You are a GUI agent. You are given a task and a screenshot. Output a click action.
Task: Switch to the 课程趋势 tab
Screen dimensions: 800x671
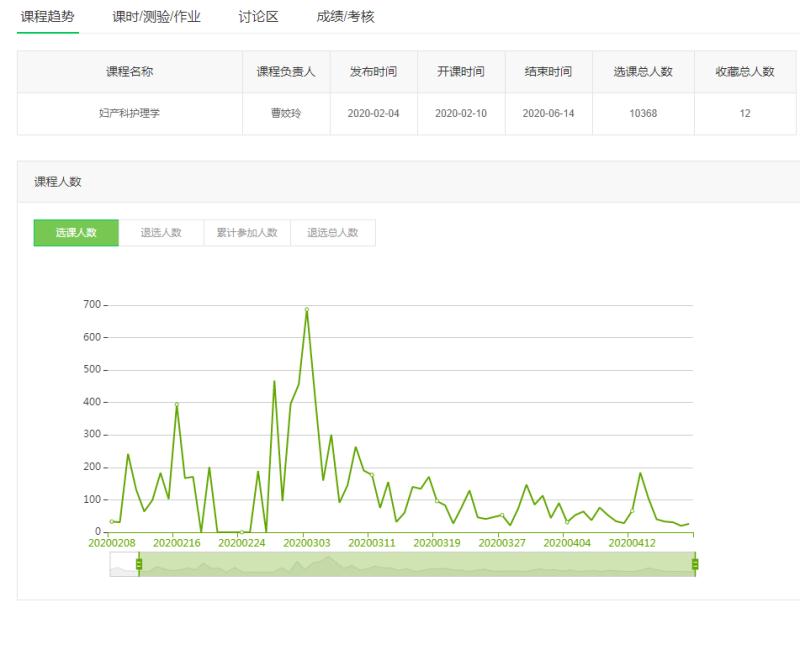pyautogui.click(x=48, y=16)
